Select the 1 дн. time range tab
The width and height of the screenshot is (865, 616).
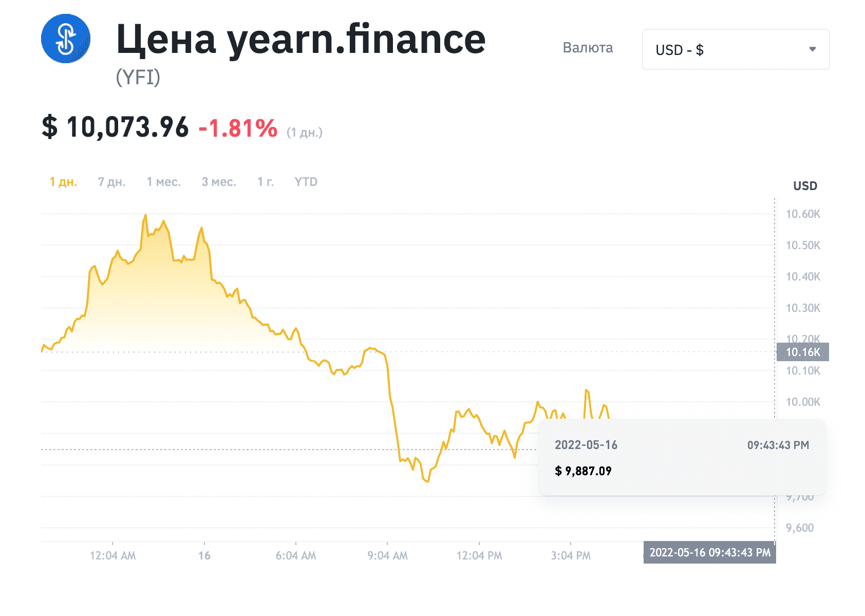tap(63, 182)
